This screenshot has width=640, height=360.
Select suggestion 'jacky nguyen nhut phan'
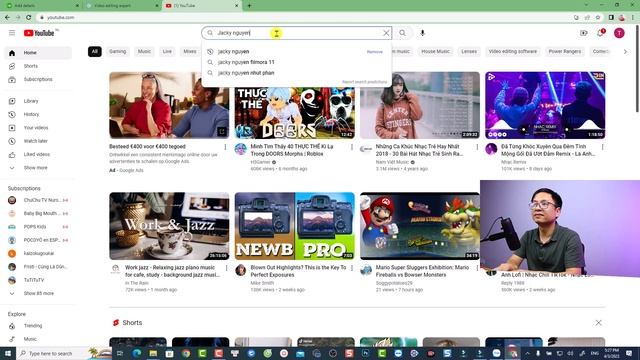[246, 73]
